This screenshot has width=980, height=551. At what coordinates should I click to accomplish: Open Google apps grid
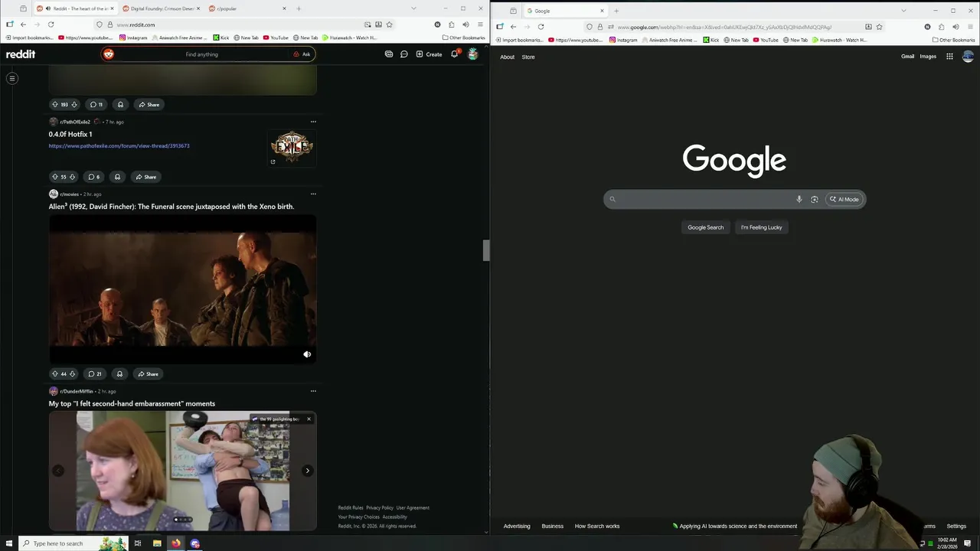pos(949,56)
